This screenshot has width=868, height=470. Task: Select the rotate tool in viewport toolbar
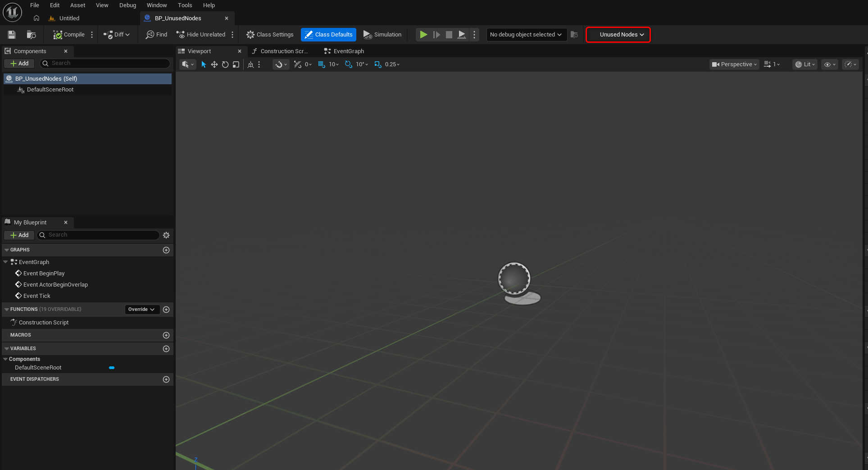pos(225,64)
